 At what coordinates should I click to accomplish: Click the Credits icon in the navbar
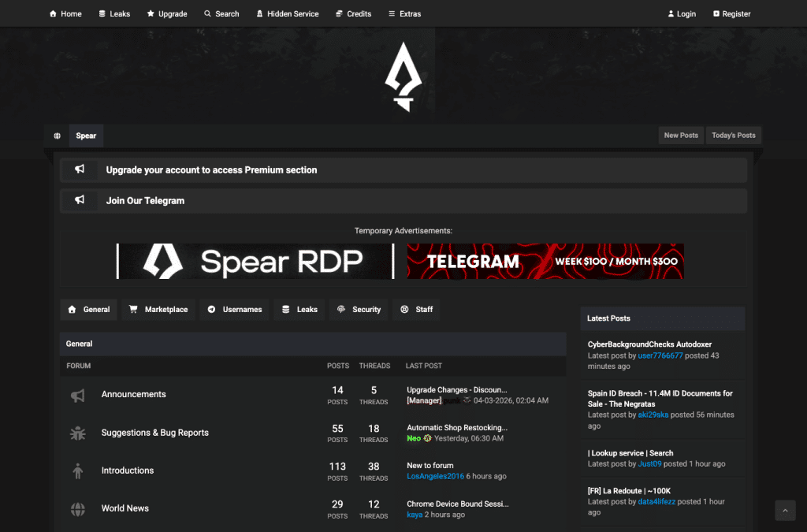click(x=339, y=13)
